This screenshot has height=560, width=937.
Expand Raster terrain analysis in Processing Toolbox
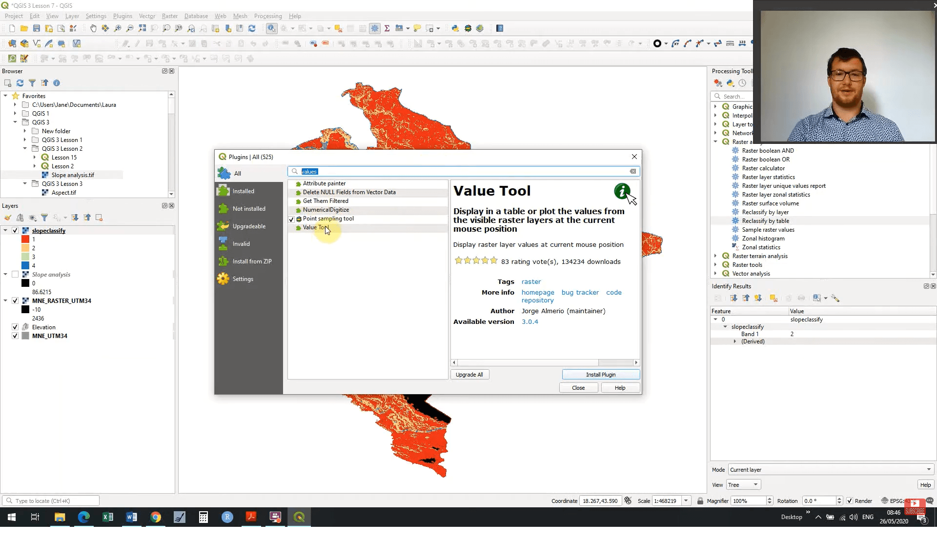(x=715, y=256)
